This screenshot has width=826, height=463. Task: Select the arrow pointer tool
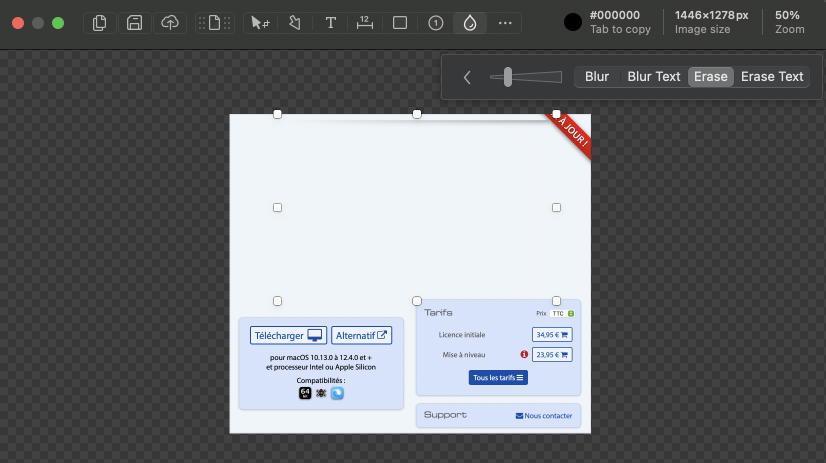coord(260,23)
